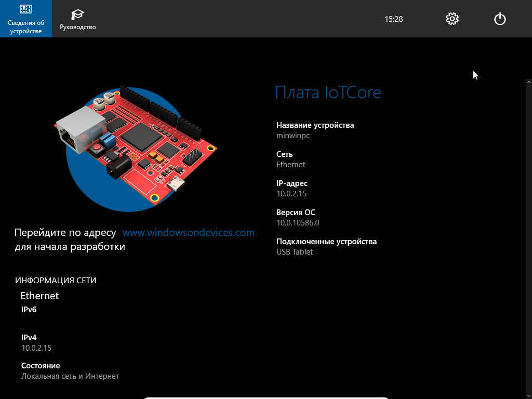The height and width of the screenshot is (399, 532).
Task: Click the power button icon
Action: pos(500,19)
